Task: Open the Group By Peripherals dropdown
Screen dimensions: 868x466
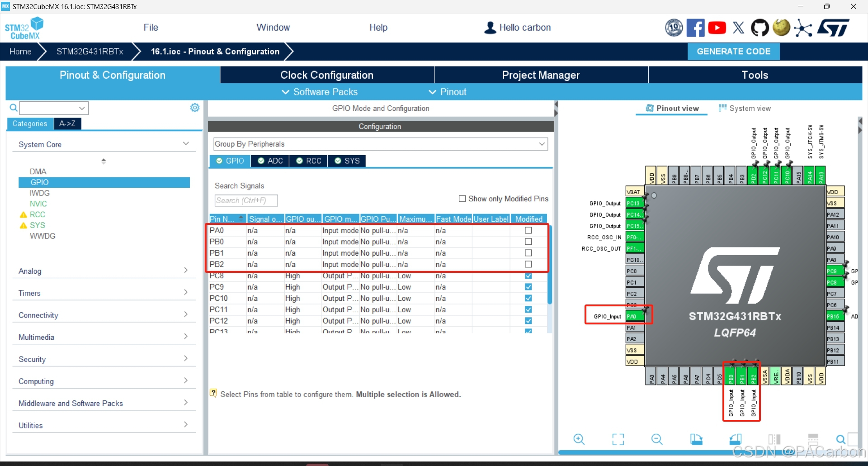Action: tap(380, 144)
